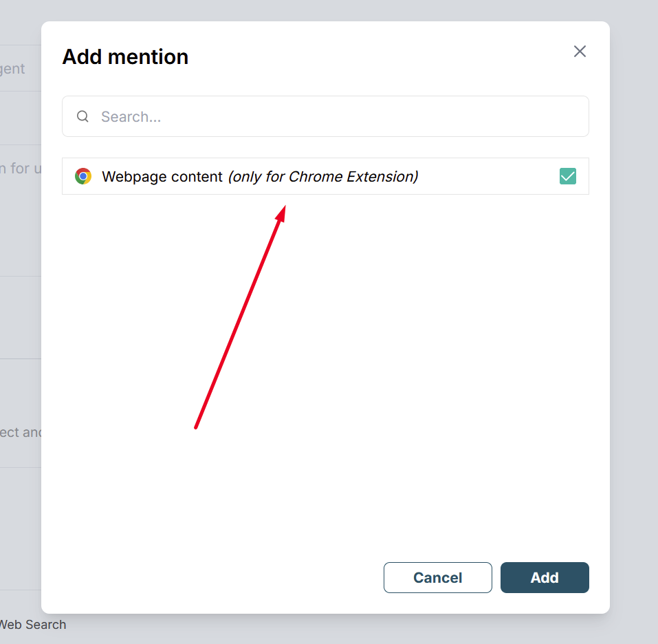Uncheck the Webpage content checkbox

click(x=568, y=176)
